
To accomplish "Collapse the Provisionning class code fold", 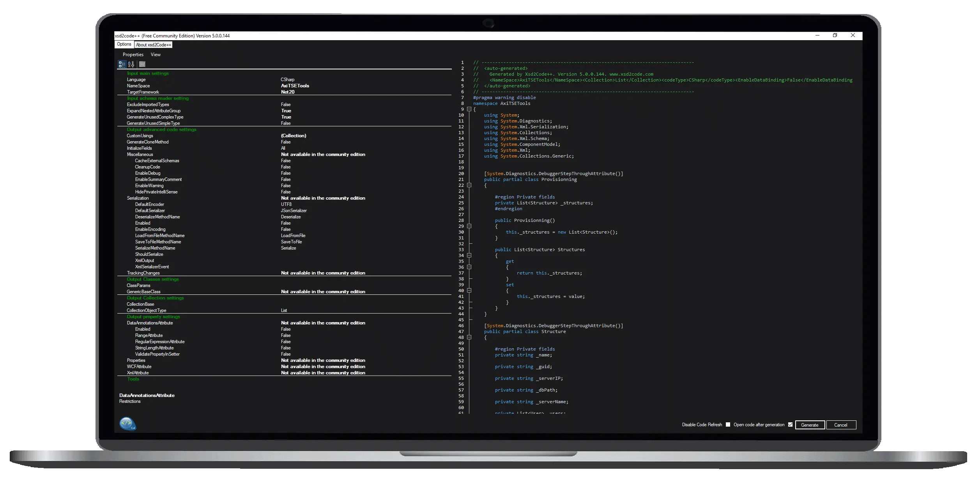I will [x=470, y=185].
